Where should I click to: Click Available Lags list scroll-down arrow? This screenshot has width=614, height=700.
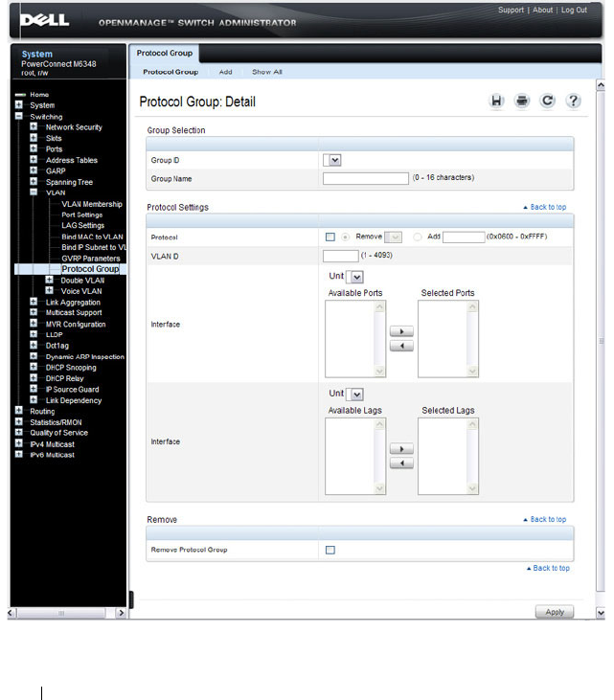[x=379, y=488]
